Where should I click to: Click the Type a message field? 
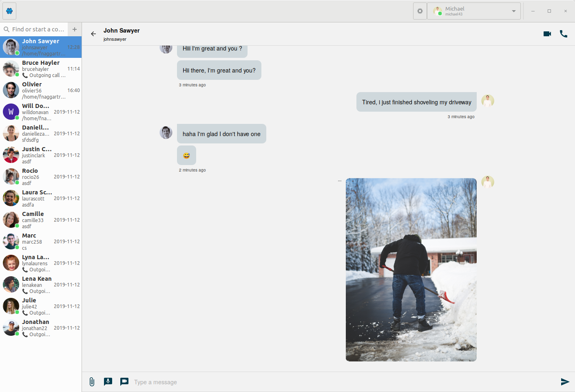(x=343, y=382)
